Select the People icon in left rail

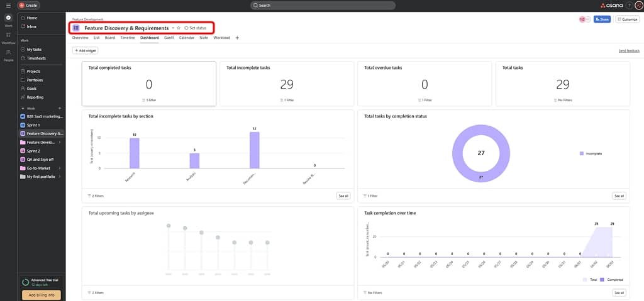[x=8, y=52]
